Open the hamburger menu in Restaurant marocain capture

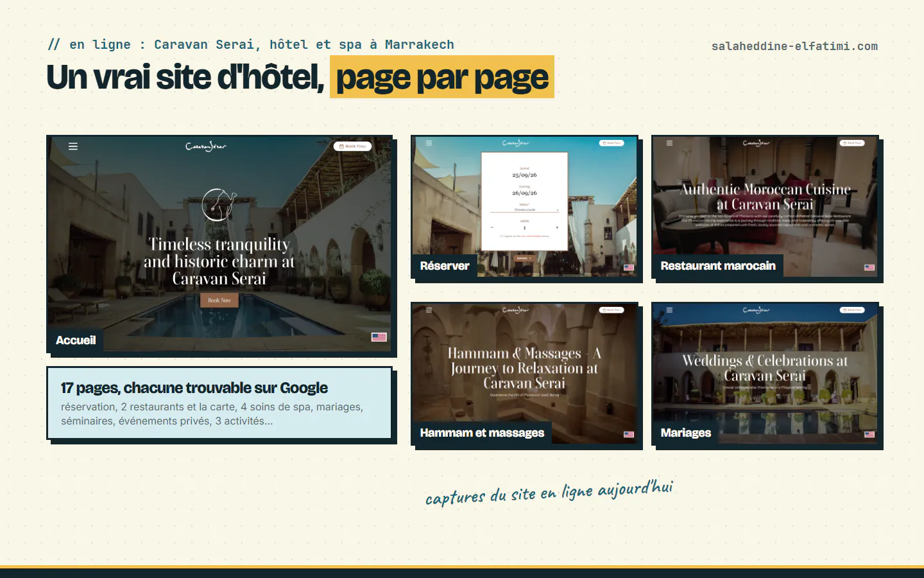click(x=669, y=143)
